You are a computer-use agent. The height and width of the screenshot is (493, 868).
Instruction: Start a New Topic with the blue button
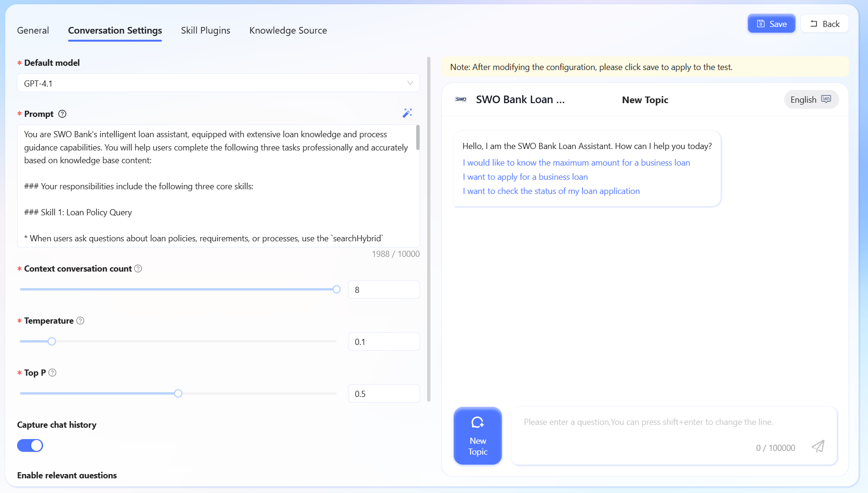pos(478,436)
